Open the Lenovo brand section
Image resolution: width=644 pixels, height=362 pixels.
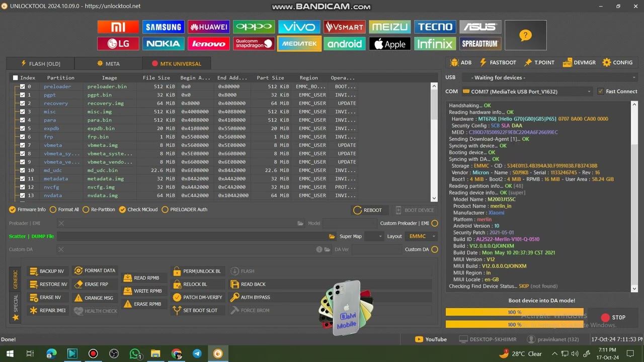click(x=209, y=44)
